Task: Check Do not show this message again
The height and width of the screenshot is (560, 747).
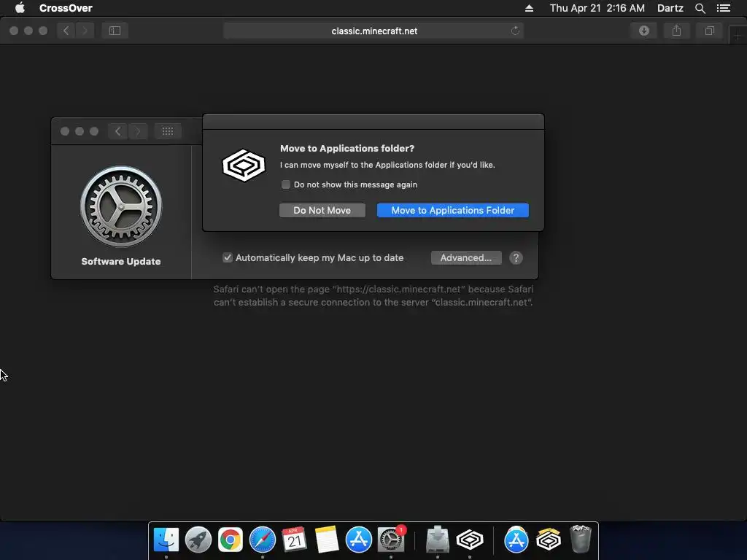Action: pos(286,184)
